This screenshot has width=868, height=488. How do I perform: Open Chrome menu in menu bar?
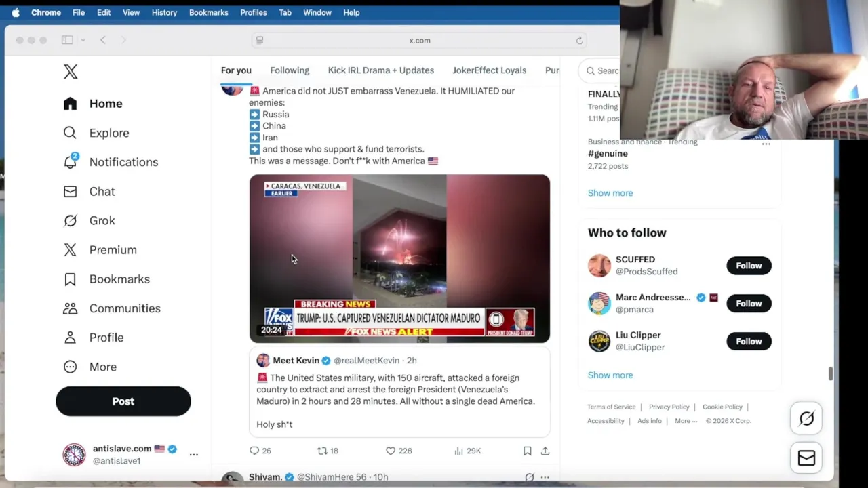(46, 12)
